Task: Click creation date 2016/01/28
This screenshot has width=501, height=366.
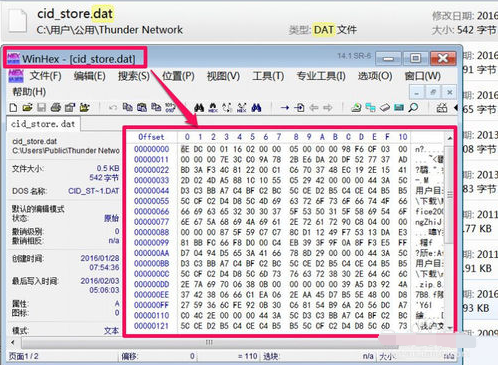Action: pos(100,258)
